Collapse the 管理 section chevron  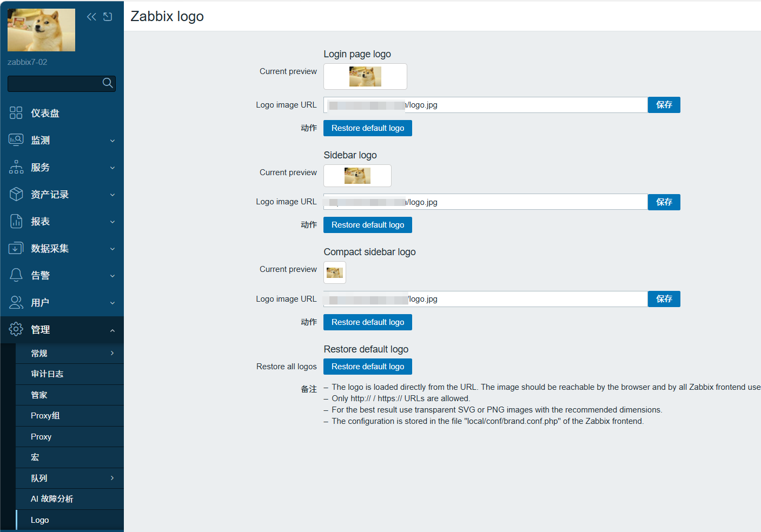pos(113,330)
